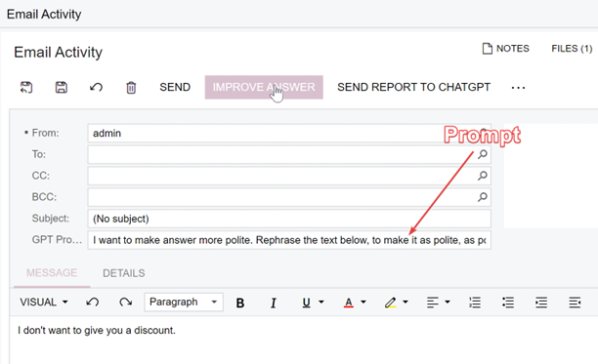Click the Delete trash can icon
Viewport: 598px width, 364px height.
[x=131, y=88]
